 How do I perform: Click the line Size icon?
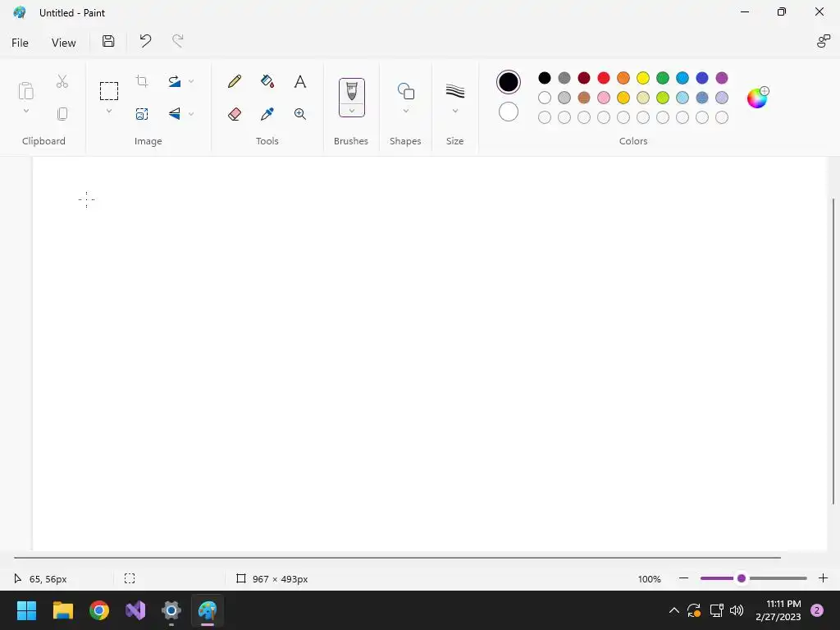(x=454, y=91)
